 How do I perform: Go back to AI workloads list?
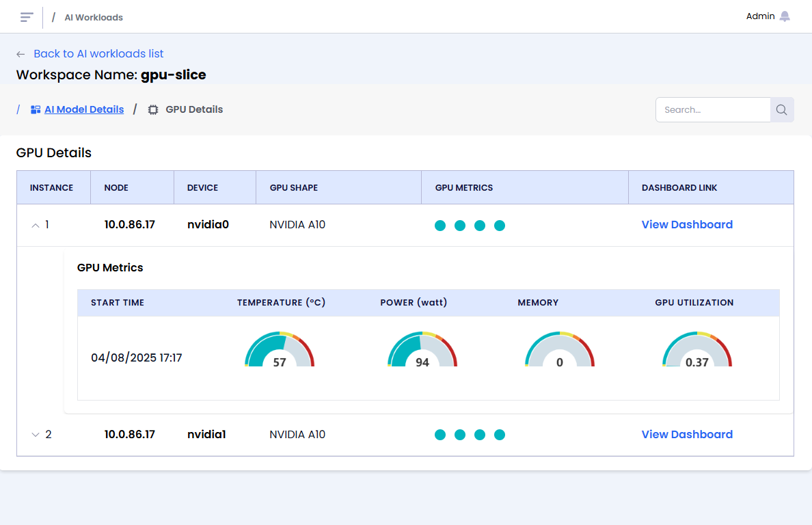pos(98,54)
